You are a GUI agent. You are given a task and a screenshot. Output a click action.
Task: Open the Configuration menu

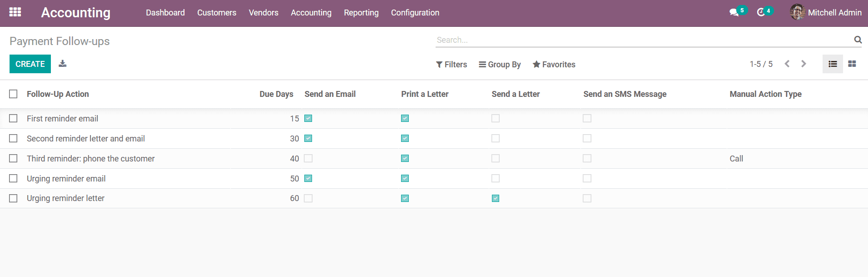(415, 13)
